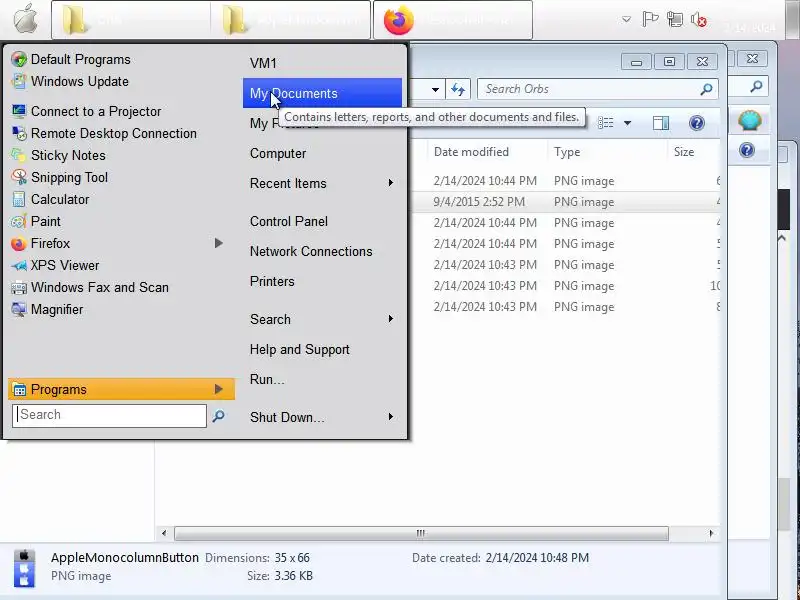Viewport: 800px width, 600px height.
Task: Click the horizontal scrollbar thumb
Action: [x=421, y=534]
